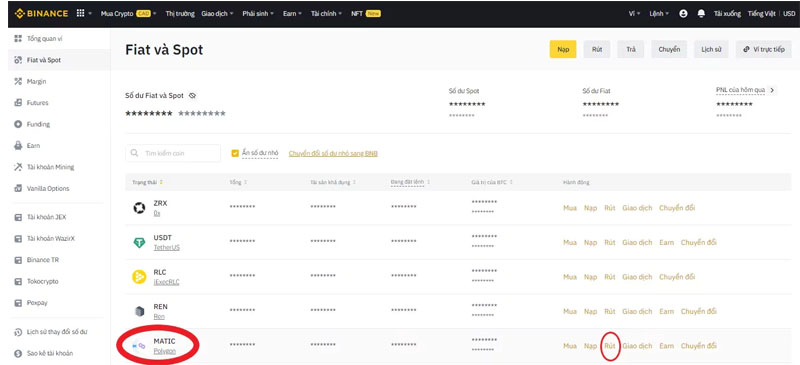
Task: Click Tiếng Việt language selector
Action: pos(762,14)
